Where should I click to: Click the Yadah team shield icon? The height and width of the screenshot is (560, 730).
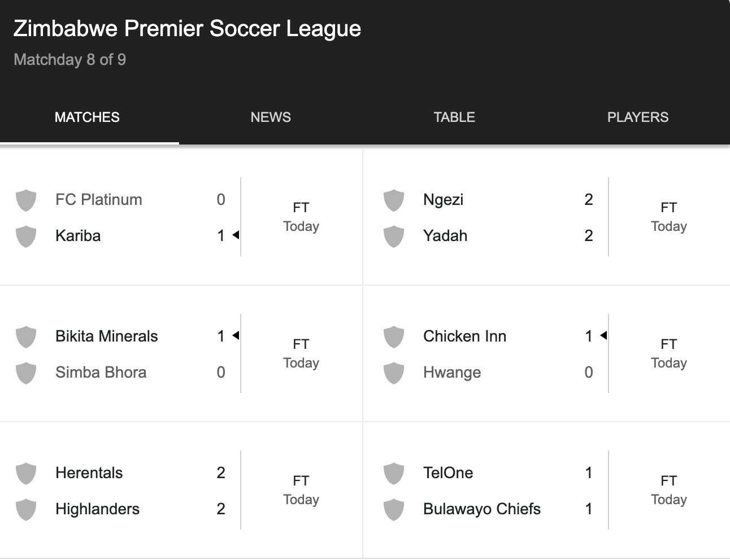click(x=394, y=236)
